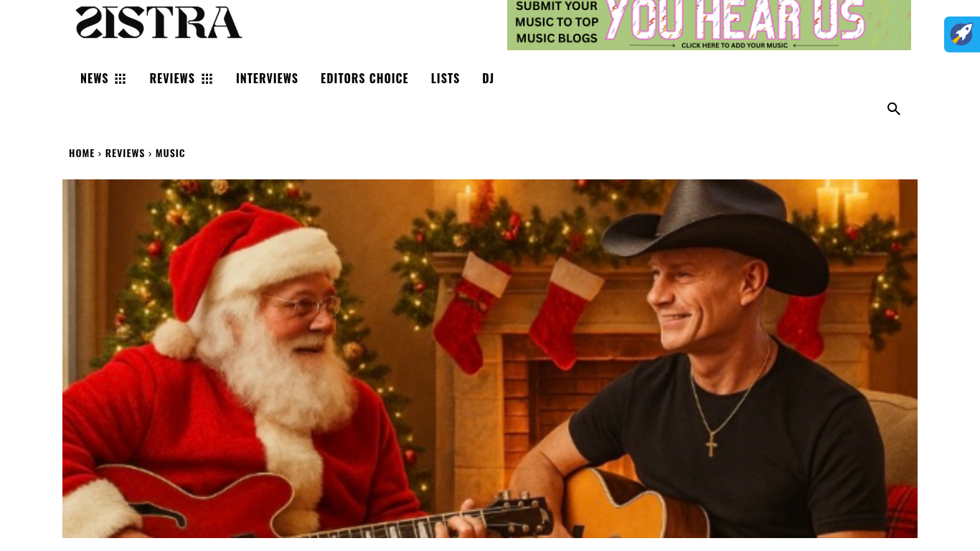
Task: Go to the Interviews section
Action: [x=267, y=78]
